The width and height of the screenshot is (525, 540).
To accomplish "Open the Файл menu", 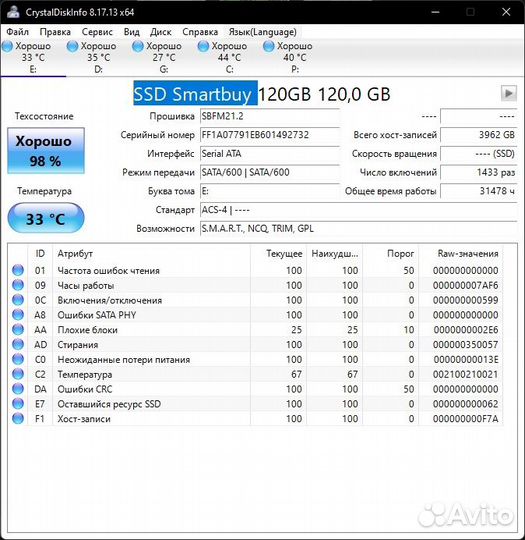I will point(18,32).
